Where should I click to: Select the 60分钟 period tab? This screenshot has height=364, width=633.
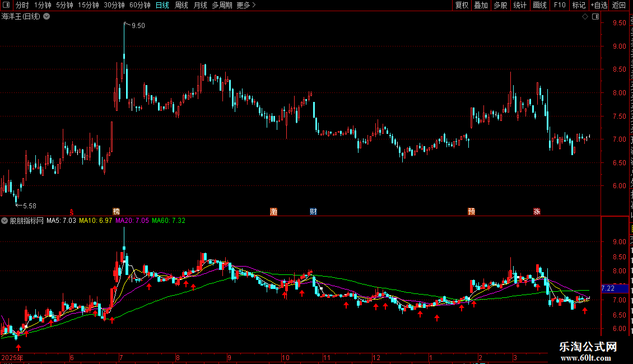tap(139, 5)
